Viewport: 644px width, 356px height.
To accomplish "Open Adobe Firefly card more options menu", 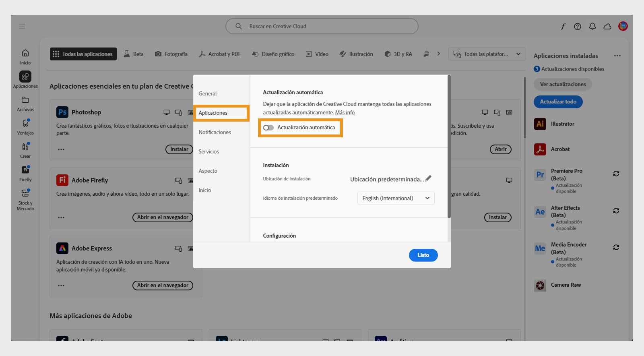I will click(x=61, y=217).
